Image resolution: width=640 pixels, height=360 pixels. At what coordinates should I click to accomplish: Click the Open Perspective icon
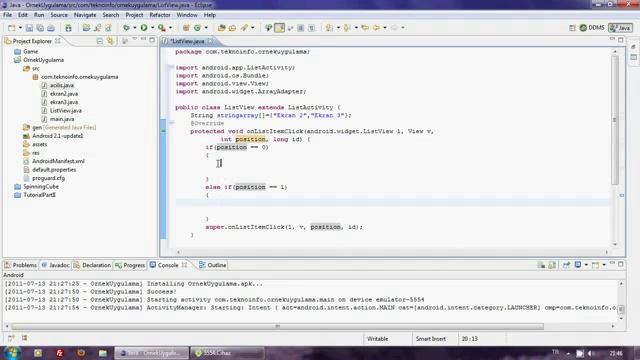(x=572, y=28)
